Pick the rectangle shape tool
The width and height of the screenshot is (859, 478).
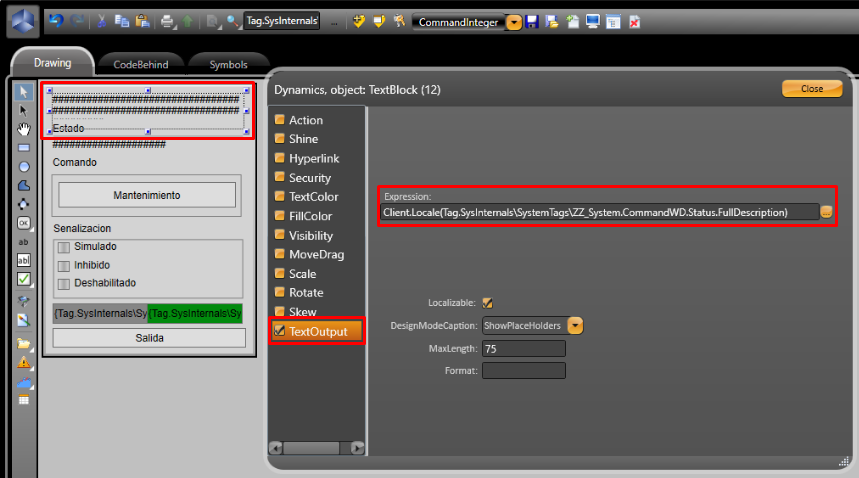[24, 147]
